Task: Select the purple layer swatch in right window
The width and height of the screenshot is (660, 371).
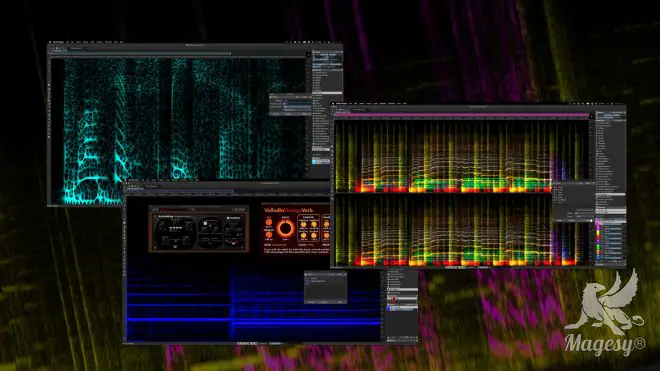Action: (598, 242)
